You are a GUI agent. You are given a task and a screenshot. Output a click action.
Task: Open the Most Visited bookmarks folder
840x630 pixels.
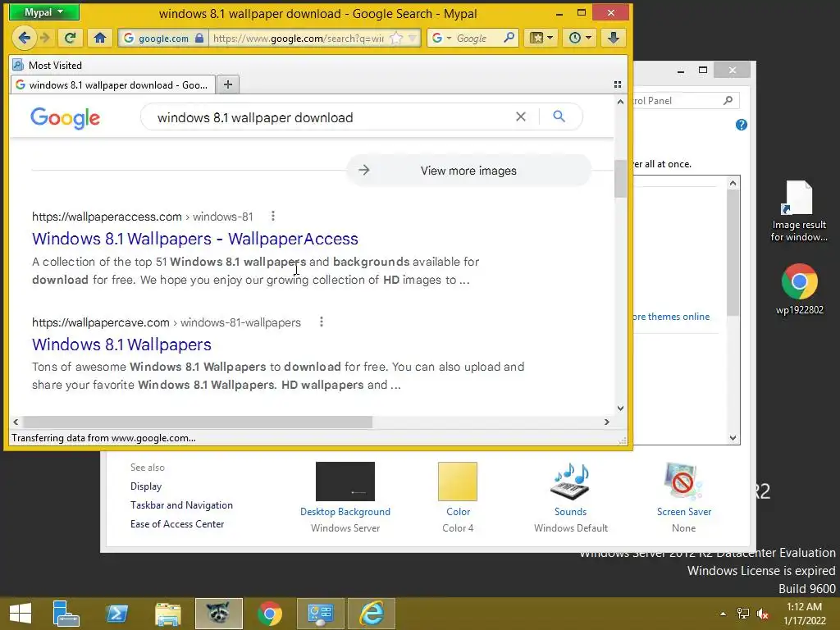tap(48, 66)
